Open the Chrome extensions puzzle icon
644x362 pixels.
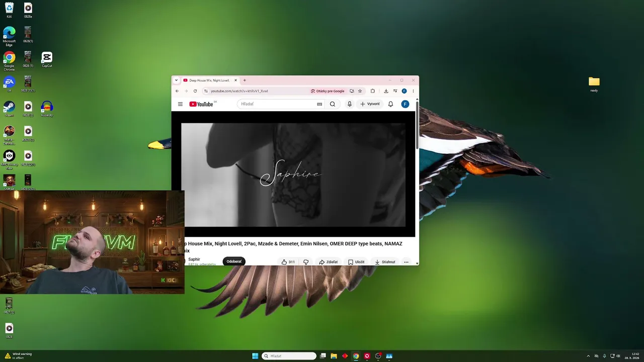click(x=373, y=91)
